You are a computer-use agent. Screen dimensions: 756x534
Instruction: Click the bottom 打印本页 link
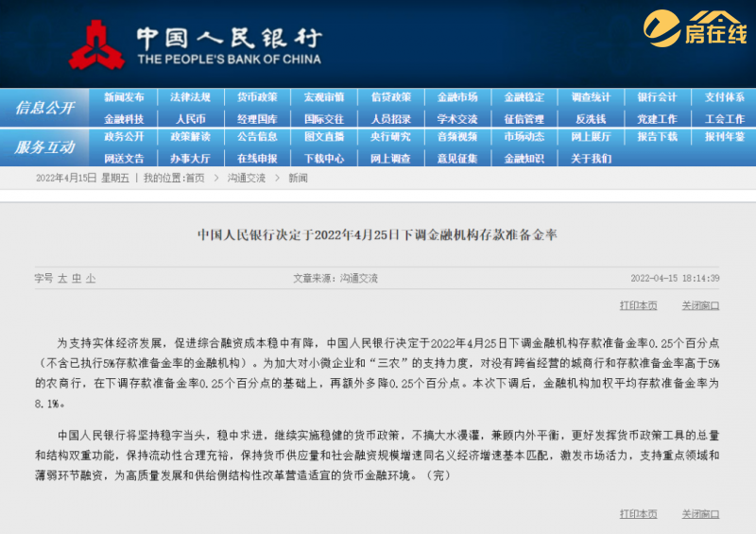(x=638, y=513)
